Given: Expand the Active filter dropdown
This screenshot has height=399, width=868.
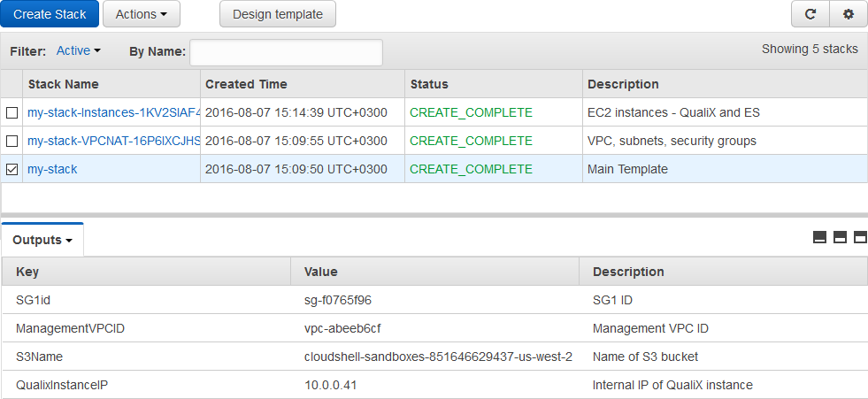Looking at the screenshot, I should coord(78,51).
